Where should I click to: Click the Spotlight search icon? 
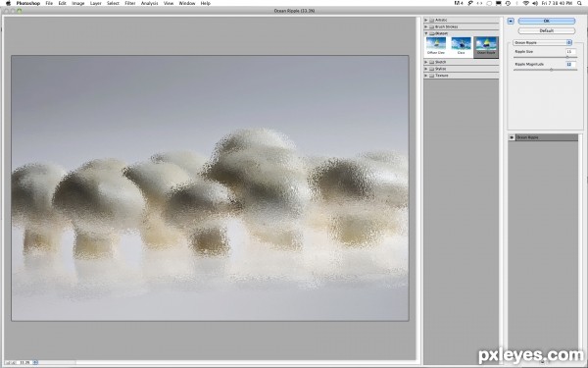(x=580, y=3)
